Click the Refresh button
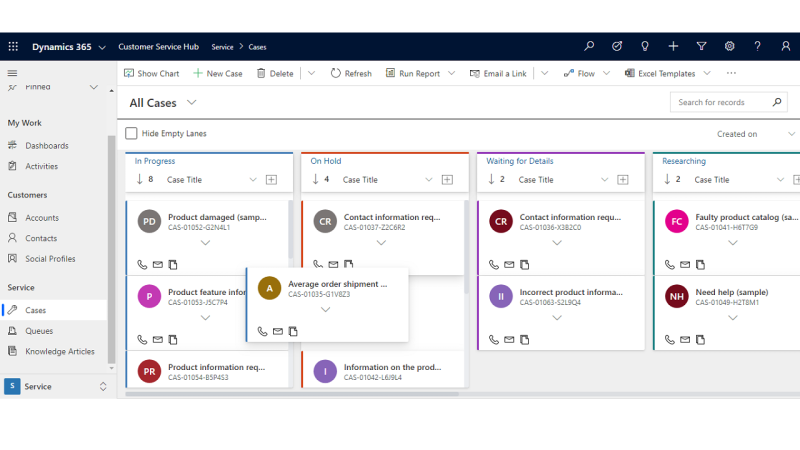Viewport: 800px width, 450px height. coord(350,73)
